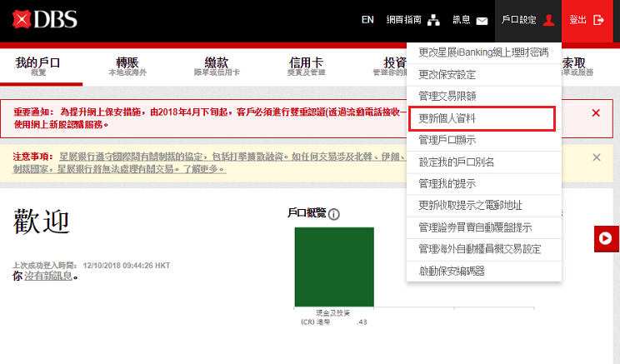
Task: Click the account overview info icon
Action: point(334,214)
